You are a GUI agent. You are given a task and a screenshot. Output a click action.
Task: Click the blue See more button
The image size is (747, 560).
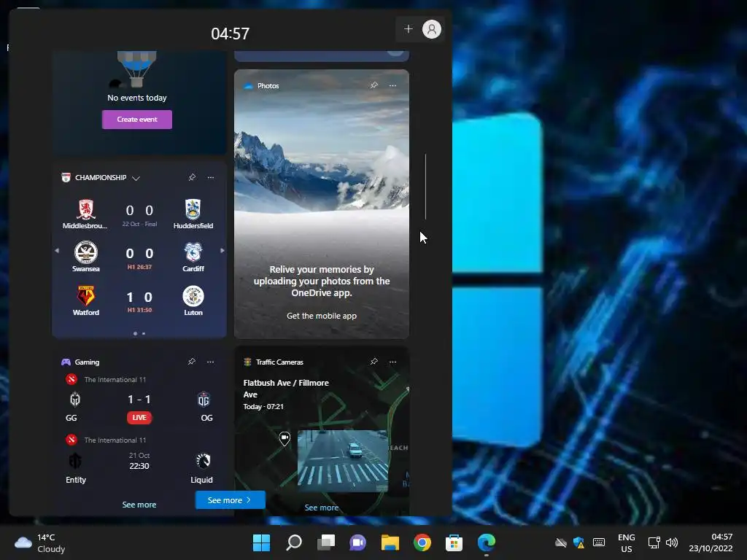tap(230, 500)
